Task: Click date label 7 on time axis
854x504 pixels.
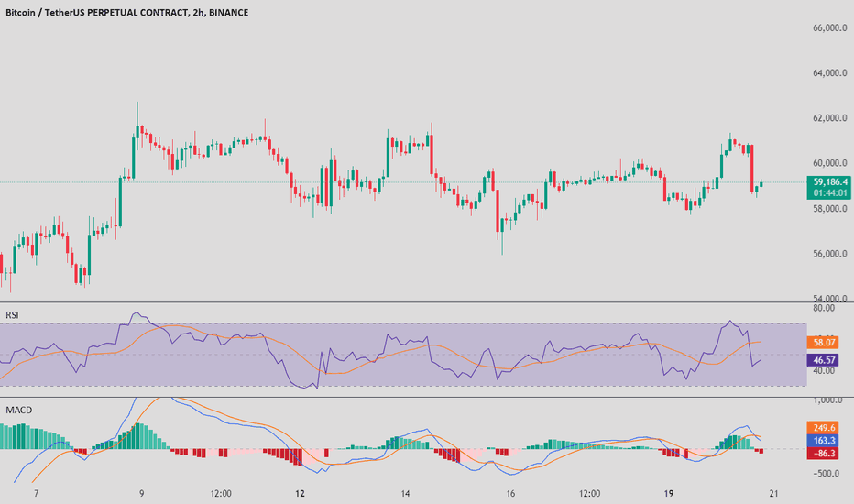Action: [36, 494]
